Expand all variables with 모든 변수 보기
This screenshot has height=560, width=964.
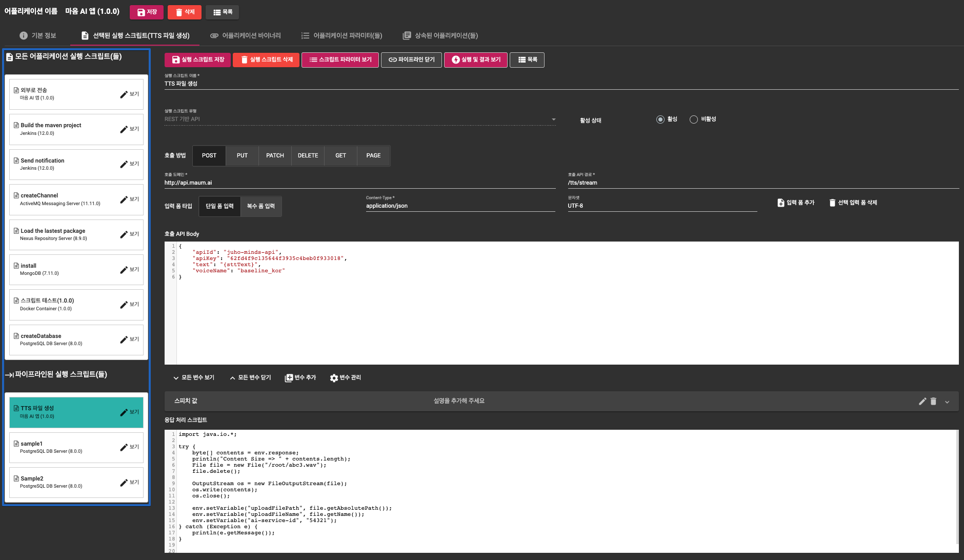[194, 378]
